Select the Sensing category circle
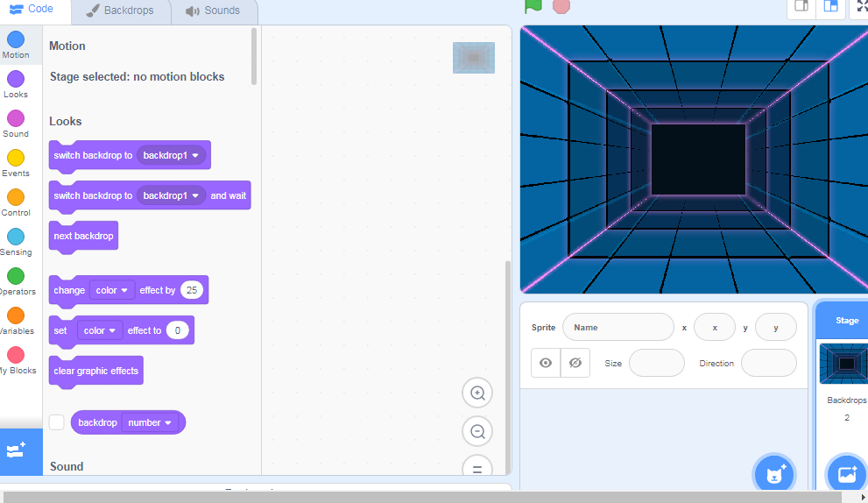868x503 pixels. point(16,237)
